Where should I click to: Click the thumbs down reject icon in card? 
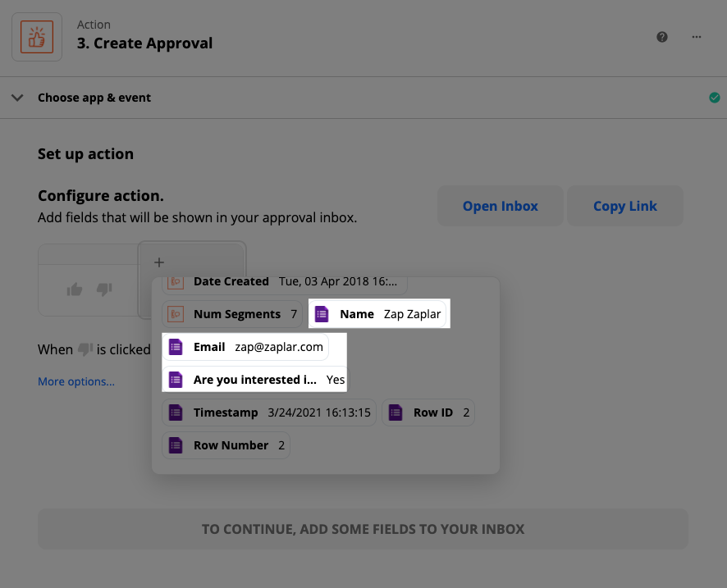(x=104, y=289)
